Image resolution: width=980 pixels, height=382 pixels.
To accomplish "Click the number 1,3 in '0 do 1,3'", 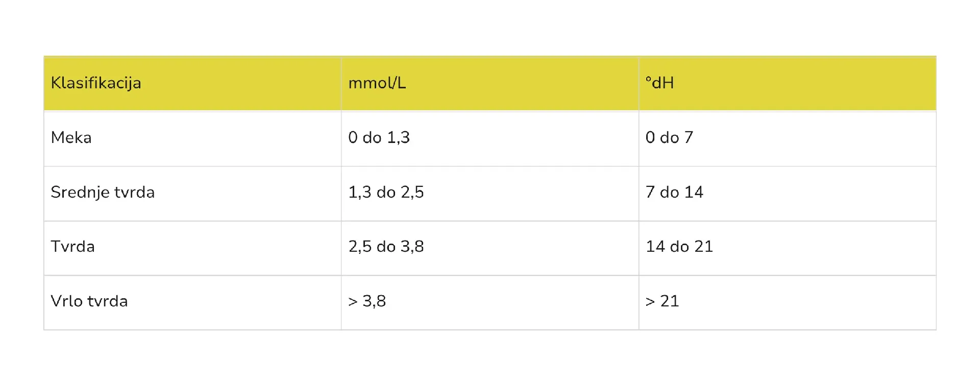I will pos(399,137).
